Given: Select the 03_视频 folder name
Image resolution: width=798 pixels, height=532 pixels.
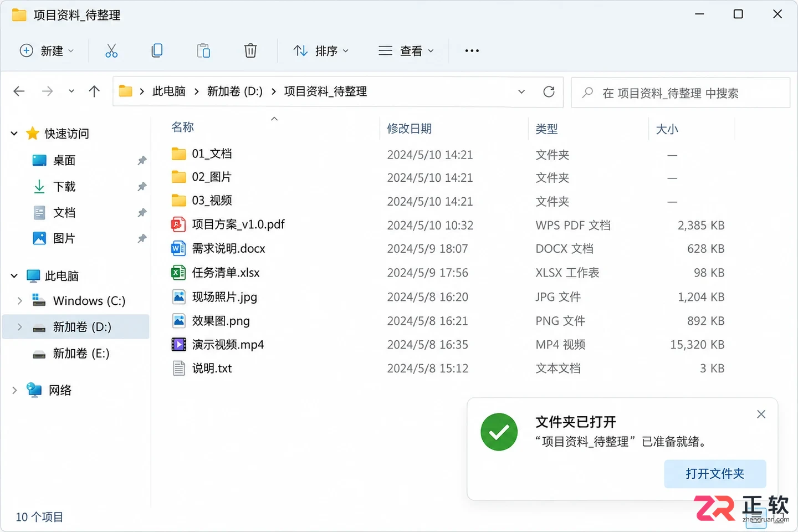Looking at the screenshot, I should point(212,201).
